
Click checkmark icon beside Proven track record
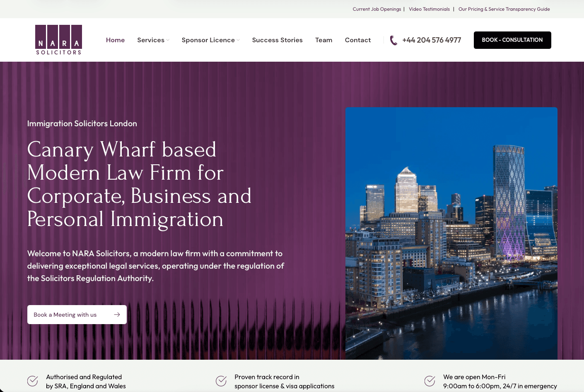(221, 381)
